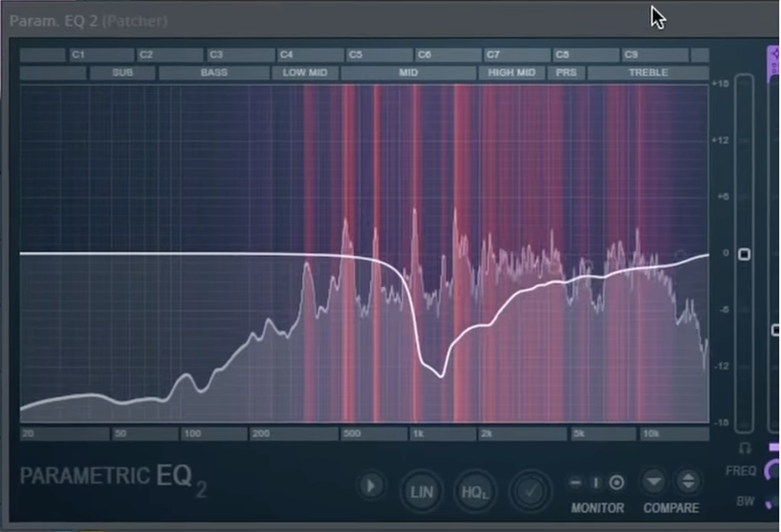Select the middle Monitor mode bar
This screenshot has width=781, height=532.
tap(596, 483)
